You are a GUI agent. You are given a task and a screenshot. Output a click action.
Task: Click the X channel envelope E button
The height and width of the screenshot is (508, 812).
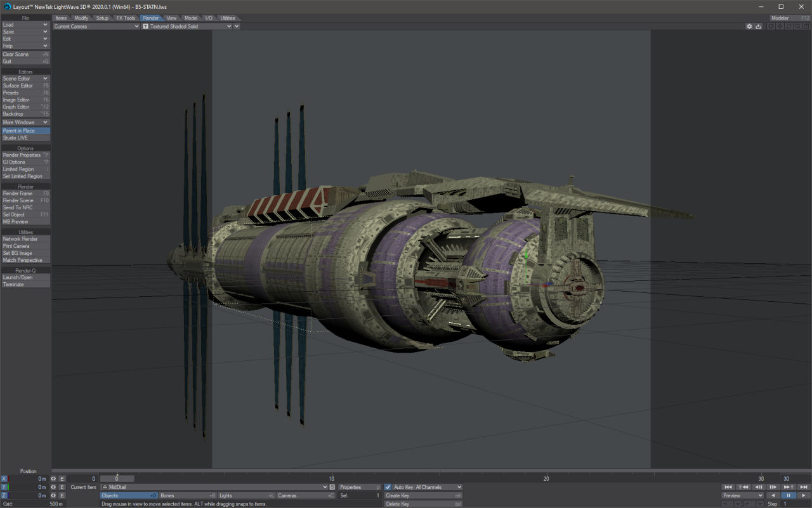(62, 479)
